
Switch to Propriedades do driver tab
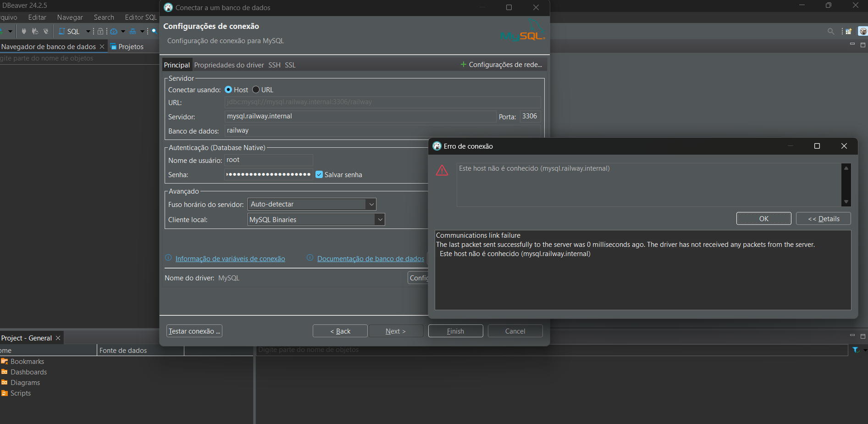229,65
